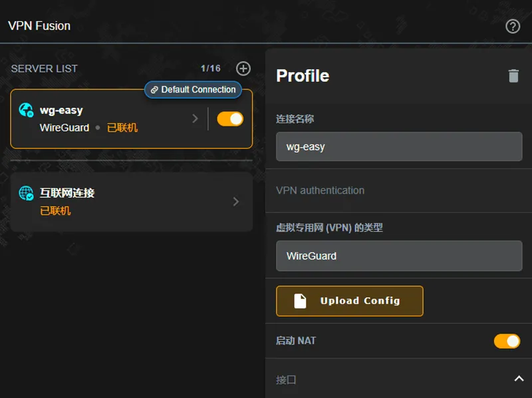The height and width of the screenshot is (398, 532).
Task: Click the SERVER LIST heading
Action: click(x=44, y=69)
